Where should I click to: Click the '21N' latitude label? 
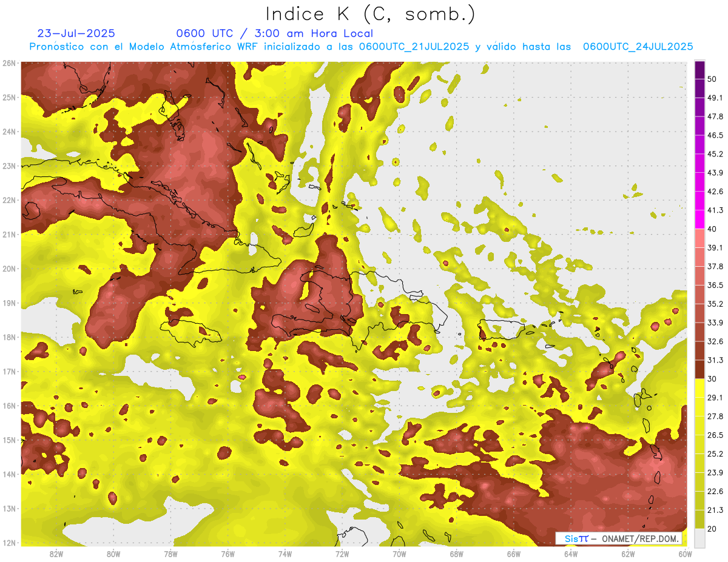[x=9, y=234]
